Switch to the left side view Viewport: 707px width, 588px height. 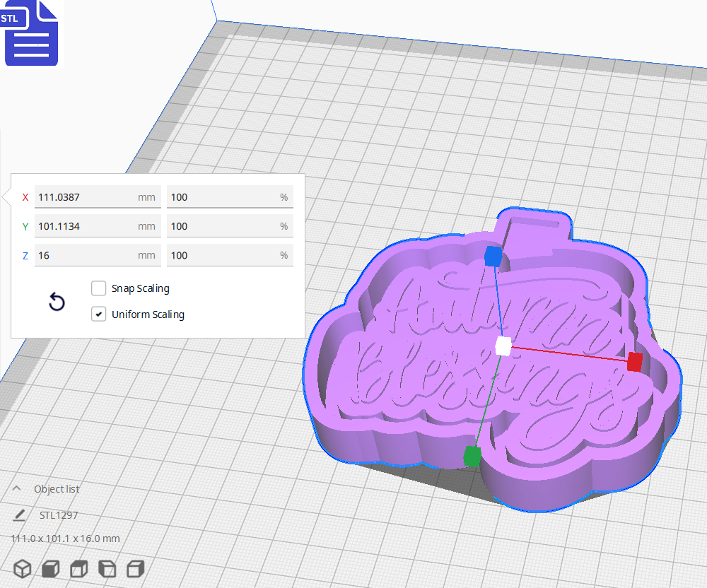tap(107, 568)
